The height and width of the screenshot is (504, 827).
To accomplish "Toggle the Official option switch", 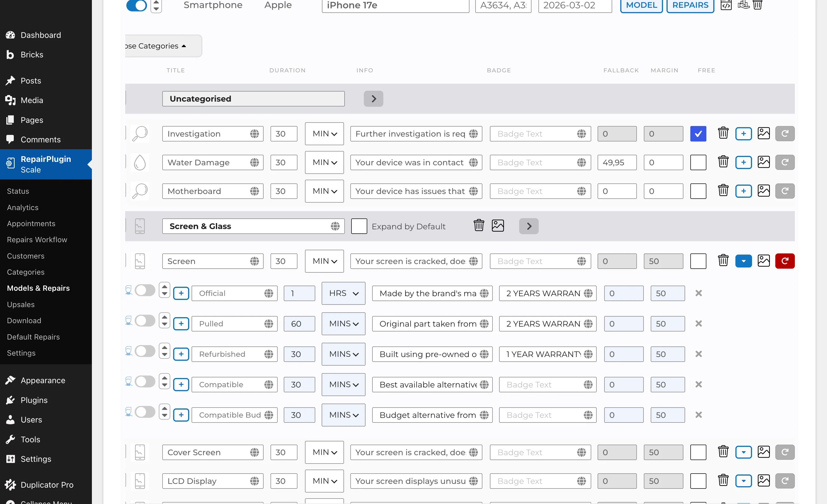I will [145, 290].
